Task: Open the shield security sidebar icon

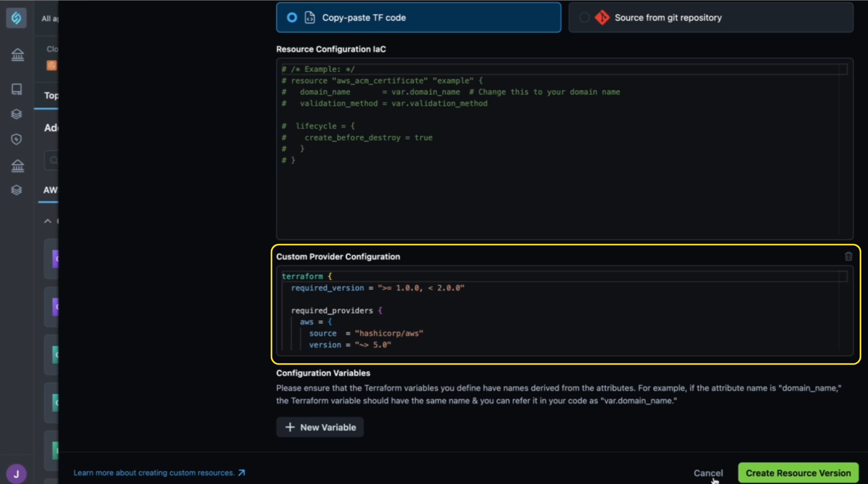Action: pyautogui.click(x=17, y=139)
